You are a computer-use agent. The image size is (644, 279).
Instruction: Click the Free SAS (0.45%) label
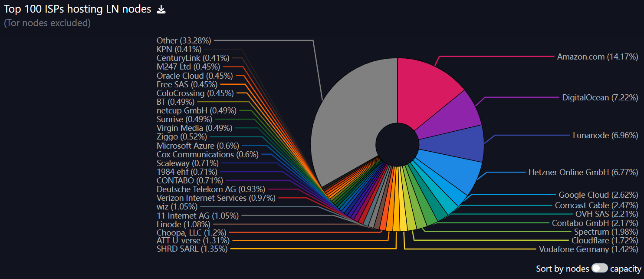[187, 84]
